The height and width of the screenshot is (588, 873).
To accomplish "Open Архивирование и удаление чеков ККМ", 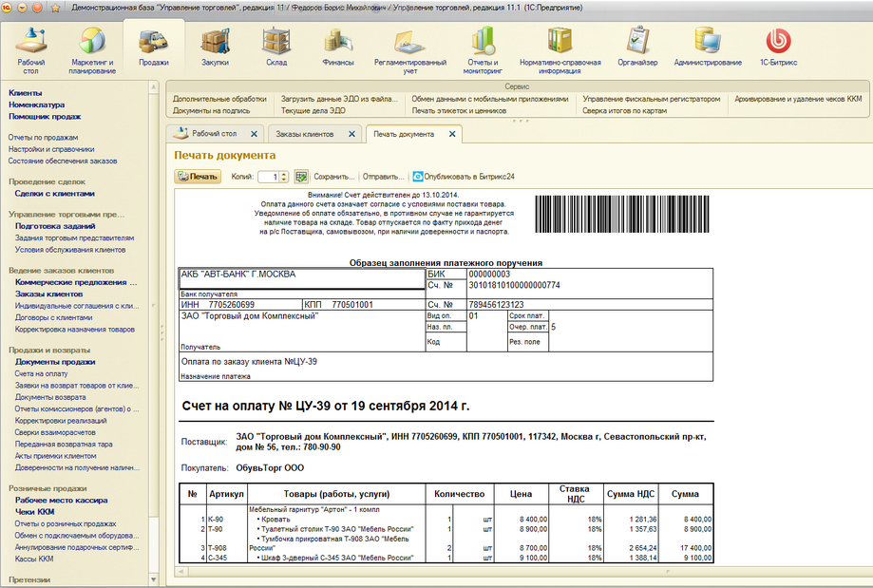I will click(798, 99).
